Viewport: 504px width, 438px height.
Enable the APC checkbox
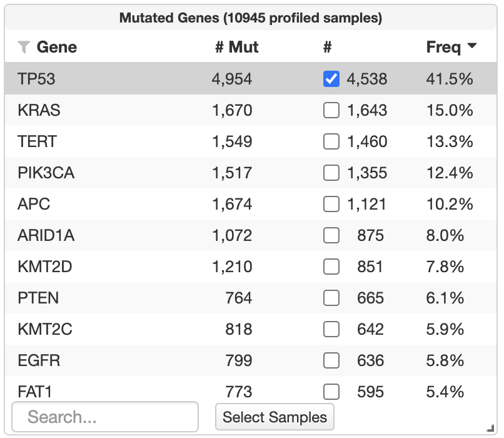(331, 204)
